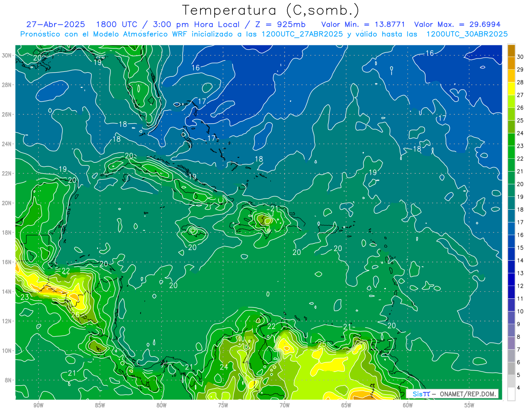Click contour label "25" over Venezuela coast

point(322,344)
